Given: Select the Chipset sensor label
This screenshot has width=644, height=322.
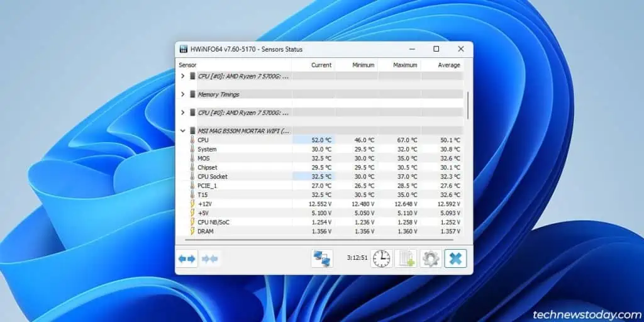Looking at the screenshot, I should [x=208, y=167].
